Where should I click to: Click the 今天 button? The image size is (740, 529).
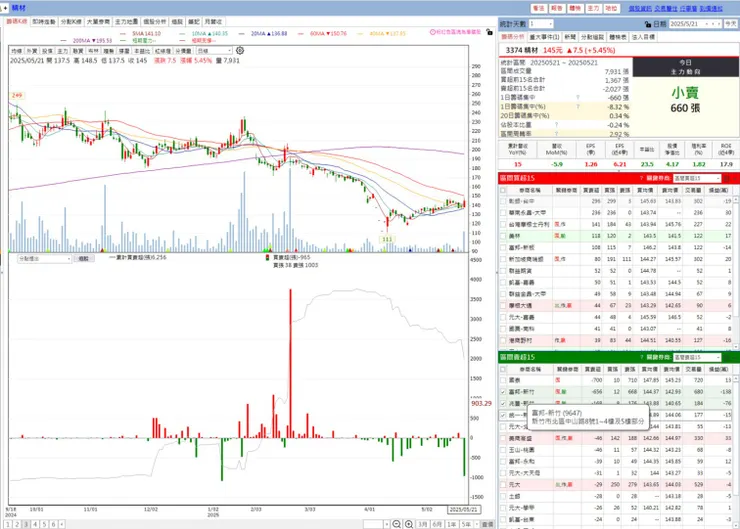[x=731, y=24]
